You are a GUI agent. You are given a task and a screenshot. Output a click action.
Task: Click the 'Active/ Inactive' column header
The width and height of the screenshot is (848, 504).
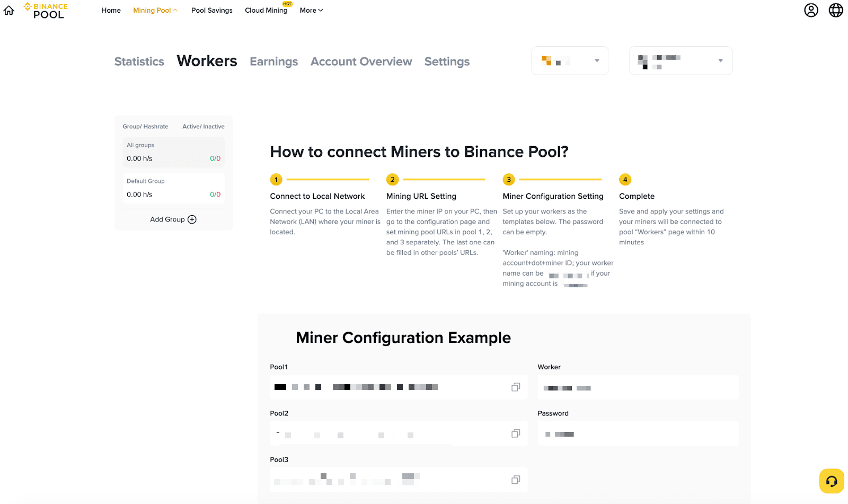pos(204,127)
